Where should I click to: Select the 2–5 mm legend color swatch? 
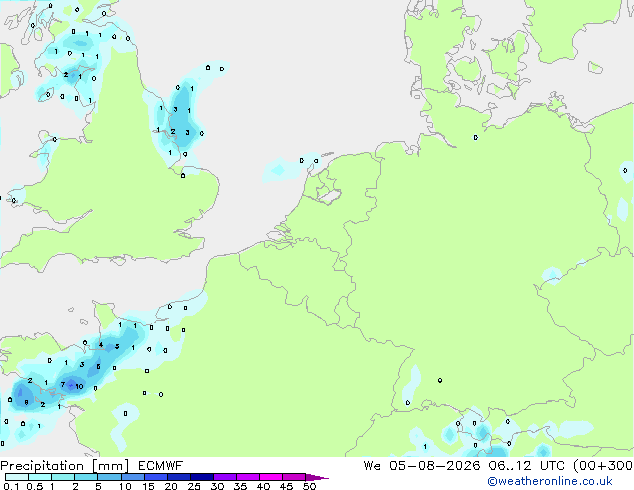pos(86,477)
